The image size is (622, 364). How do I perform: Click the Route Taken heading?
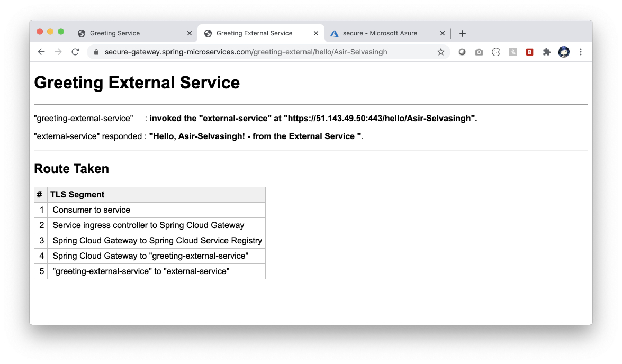pos(71,169)
